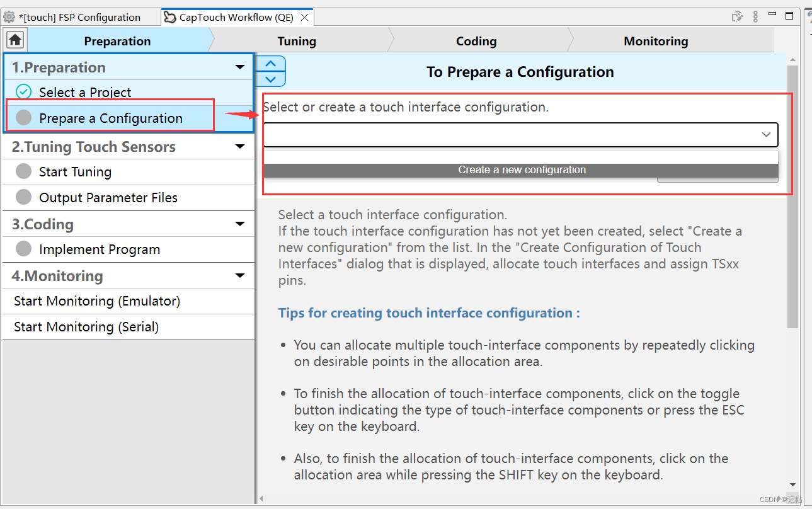Screen dimensions: 812x509
Task: Click the horizontal scroll-left arrow at bottom
Action: pyautogui.click(x=260, y=498)
